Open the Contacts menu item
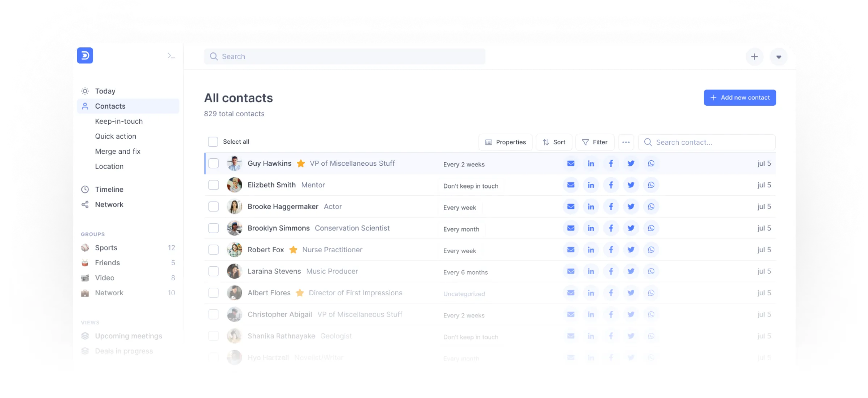Screen dimensions: 868x398 (x=110, y=106)
